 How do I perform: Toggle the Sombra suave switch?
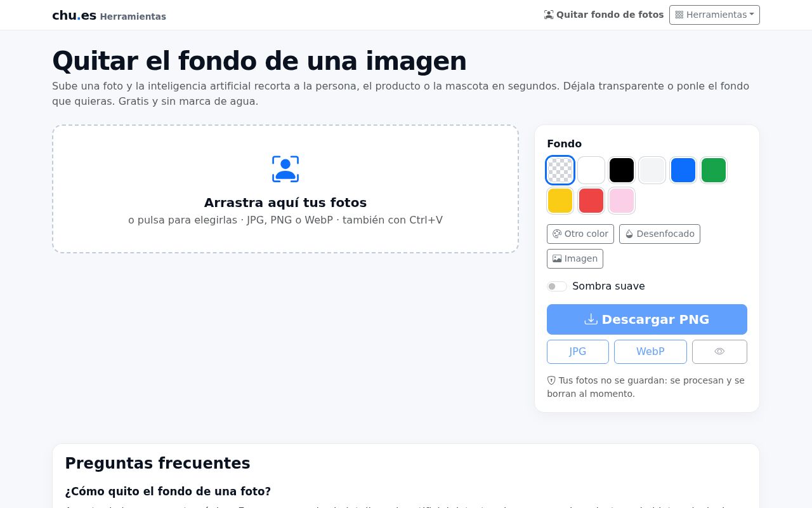pyautogui.click(x=557, y=286)
